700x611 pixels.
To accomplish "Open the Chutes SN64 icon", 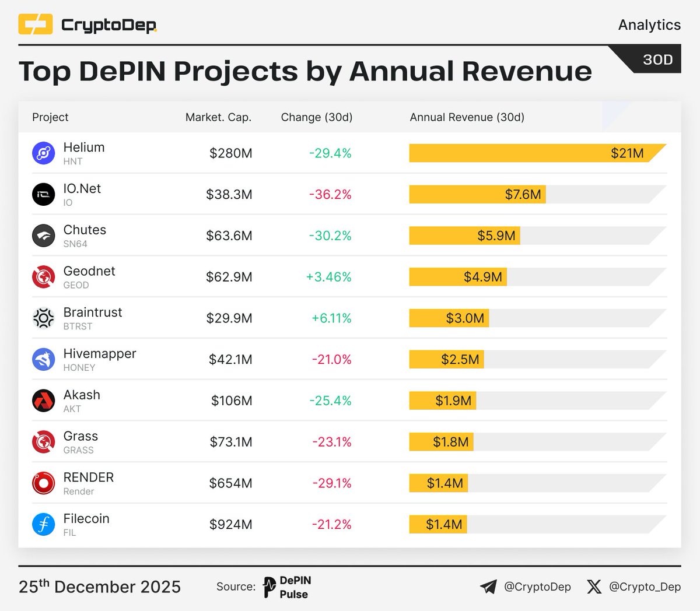I will tap(44, 236).
